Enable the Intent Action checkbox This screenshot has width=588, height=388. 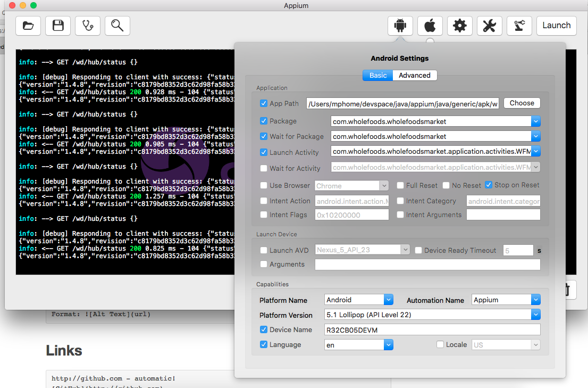click(x=264, y=201)
